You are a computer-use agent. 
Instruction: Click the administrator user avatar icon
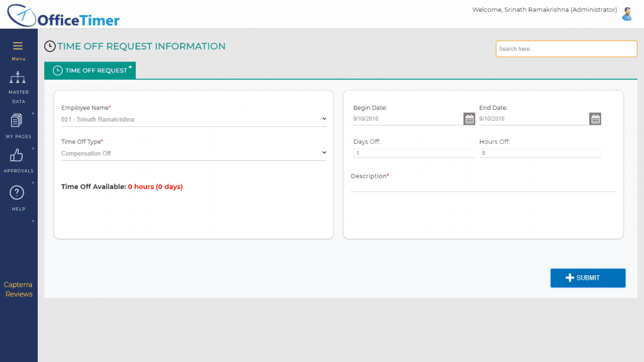click(x=627, y=14)
